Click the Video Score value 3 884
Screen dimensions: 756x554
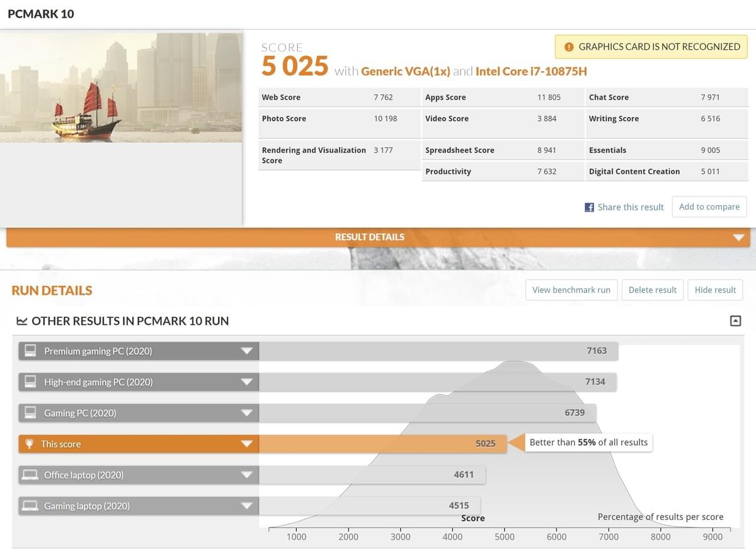click(x=547, y=119)
